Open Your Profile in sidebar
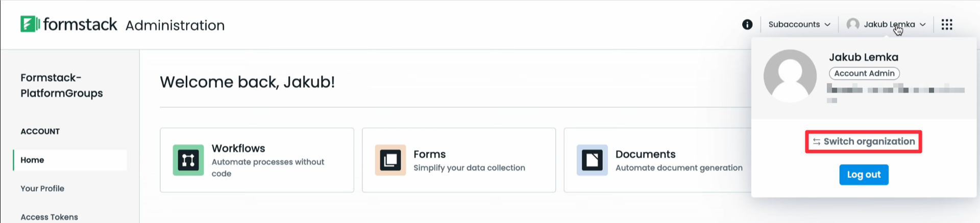Image resolution: width=980 pixels, height=223 pixels. click(x=42, y=189)
